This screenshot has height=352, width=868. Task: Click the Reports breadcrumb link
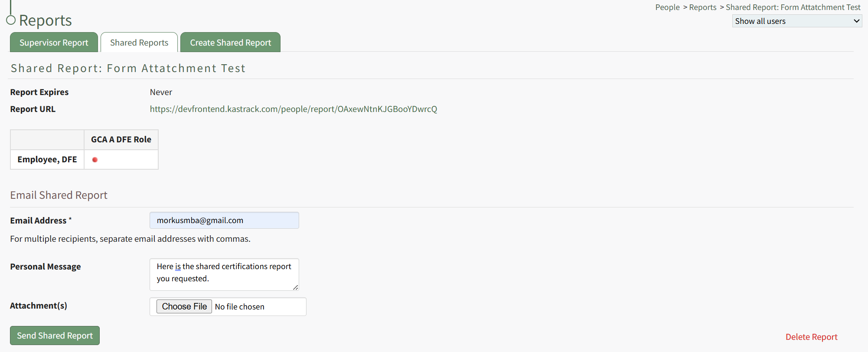pyautogui.click(x=702, y=7)
